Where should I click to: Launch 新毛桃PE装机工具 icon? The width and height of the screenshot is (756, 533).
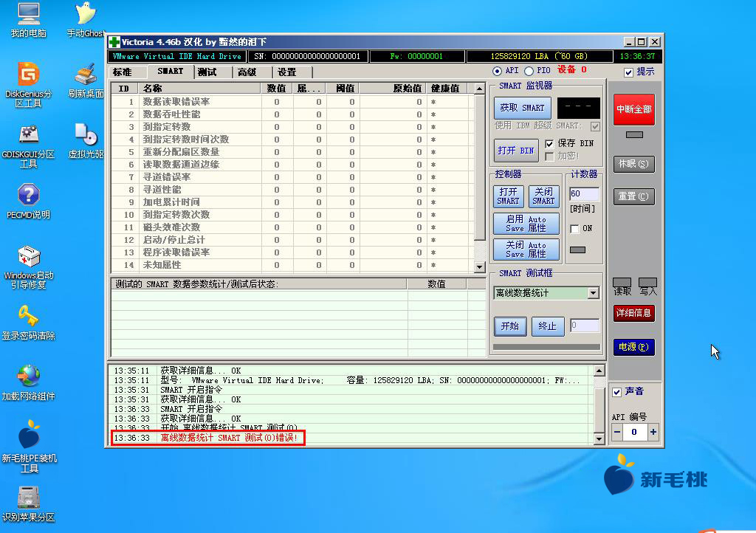tap(29, 447)
